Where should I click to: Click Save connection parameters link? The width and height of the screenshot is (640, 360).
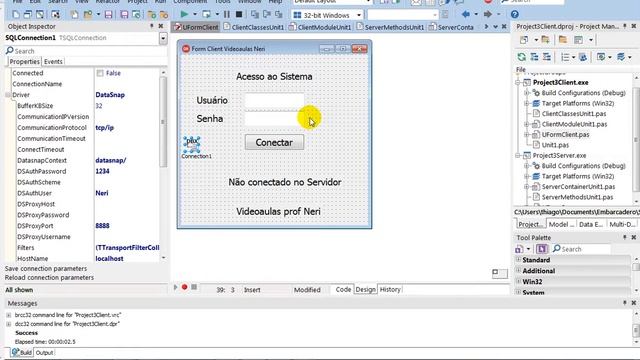tap(46, 269)
